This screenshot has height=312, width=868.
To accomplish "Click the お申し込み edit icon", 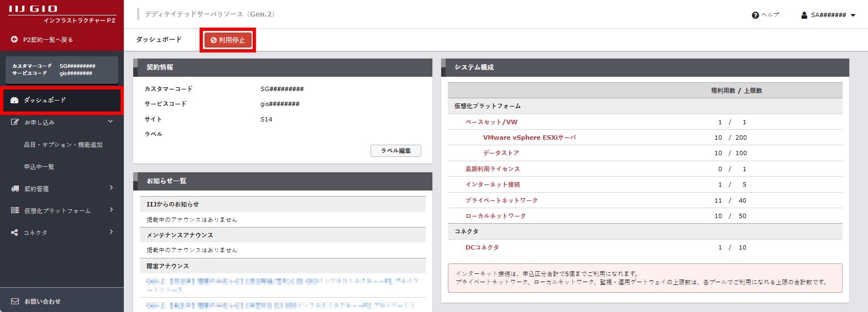I will (15, 122).
